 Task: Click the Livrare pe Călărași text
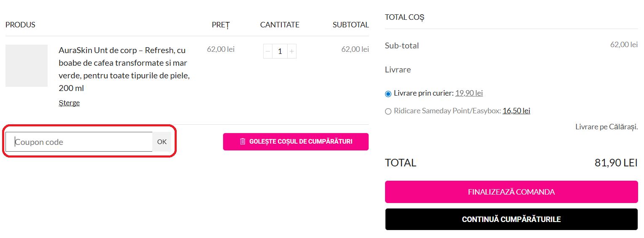[x=606, y=127]
